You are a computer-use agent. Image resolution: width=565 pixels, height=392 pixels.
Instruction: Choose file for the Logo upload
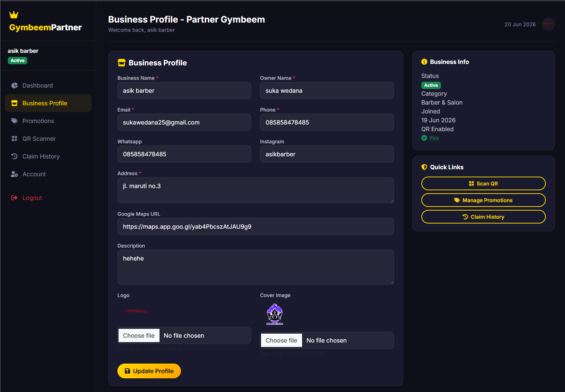[139, 335]
